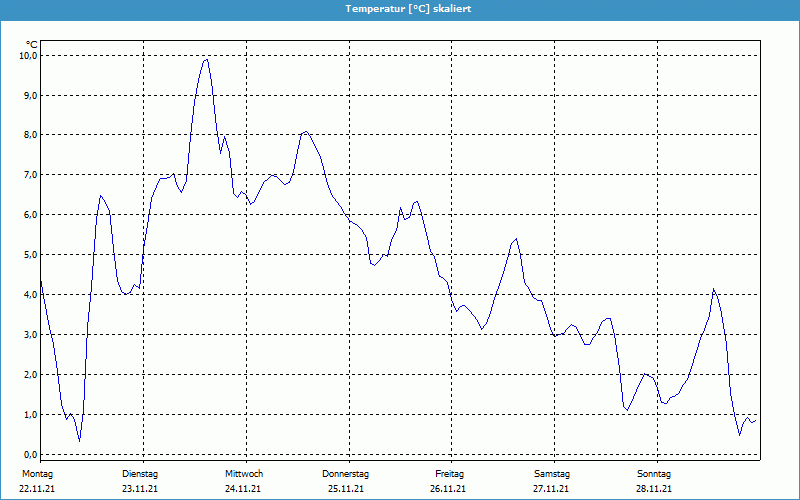This screenshot has height=500, width=800.
Task: Click the 10,0 value on the temperature axis
Action: (x=28, y=56)
